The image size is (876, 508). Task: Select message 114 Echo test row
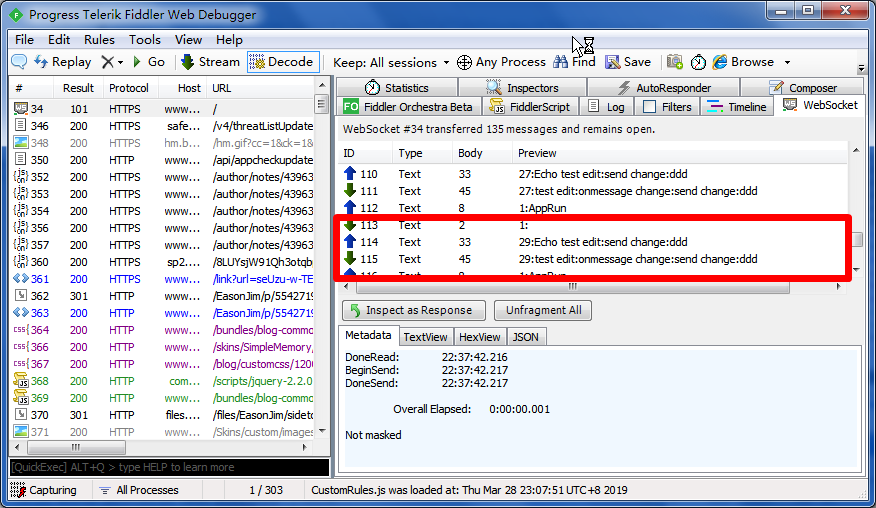click(x=594, y=242)
